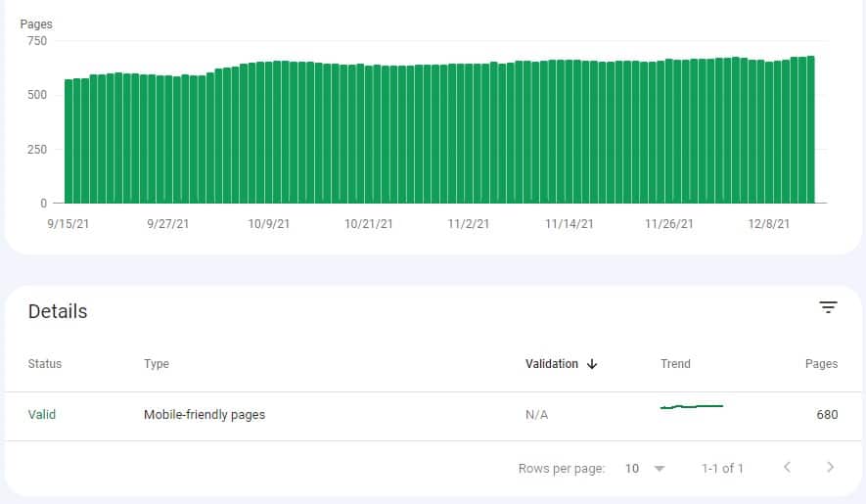Click the 11/14/21 date axis label
The height and width of the screenshot is (504, 866).
point(569,224)
